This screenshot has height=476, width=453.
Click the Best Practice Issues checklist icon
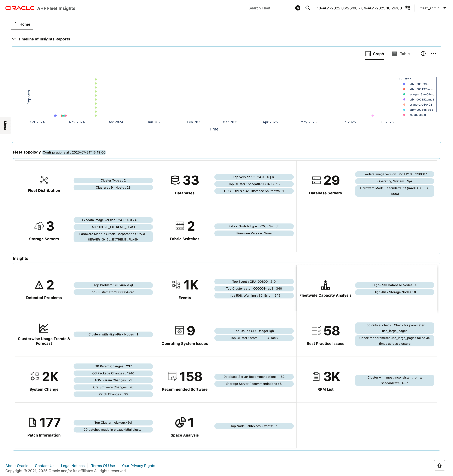[x=316, y=330]
